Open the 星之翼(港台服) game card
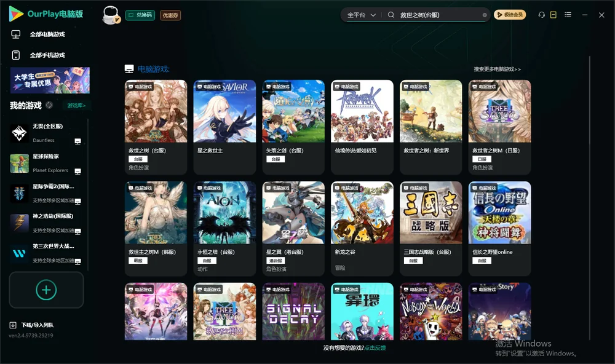The width and height of the screenshot is (615, 364). click(293, 229)
